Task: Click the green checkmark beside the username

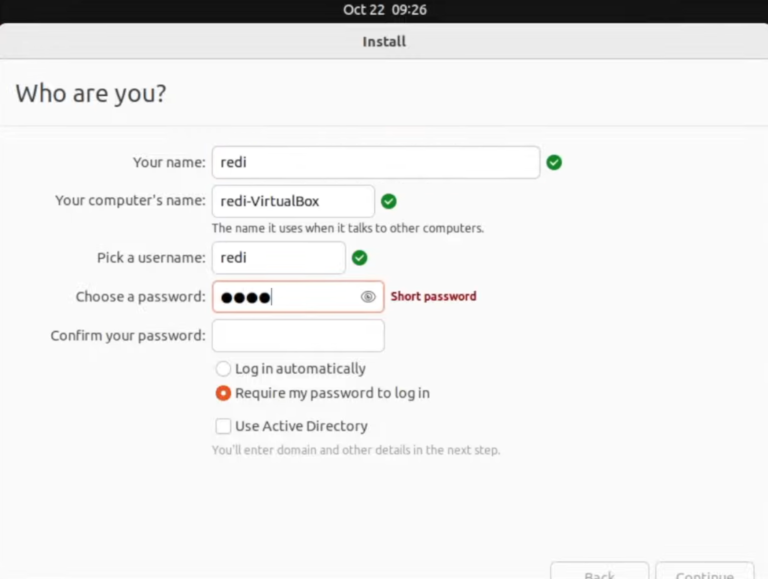Action: click(360, 258)
